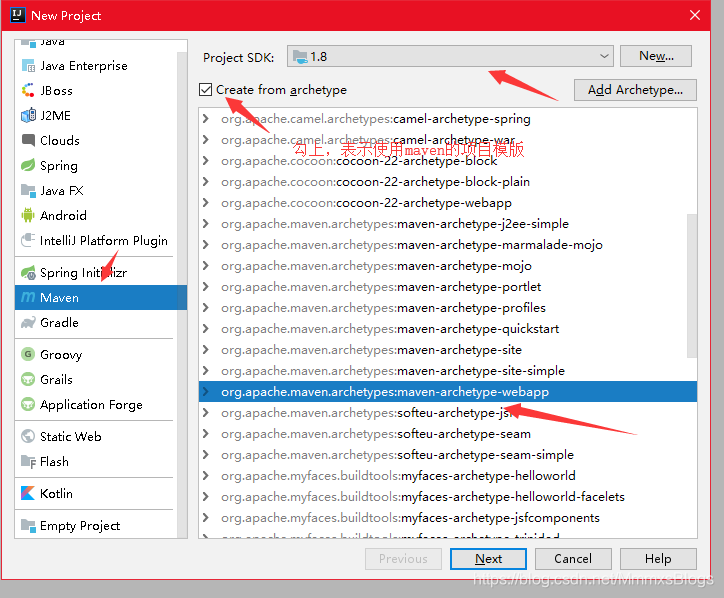Viewport: 724px width, 598px height.
Task: Click the Spring leaf icon
Action: click(28, 165)
